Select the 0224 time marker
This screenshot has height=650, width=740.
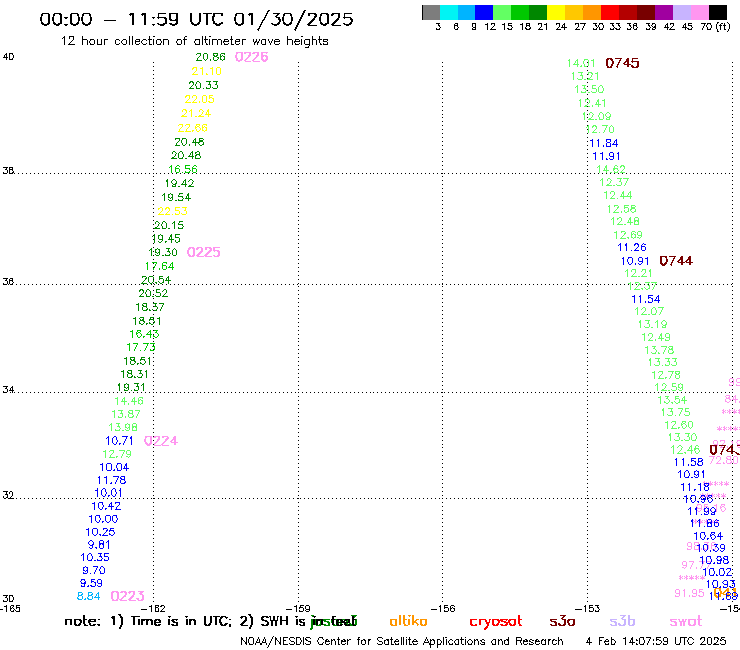(161, 441)
